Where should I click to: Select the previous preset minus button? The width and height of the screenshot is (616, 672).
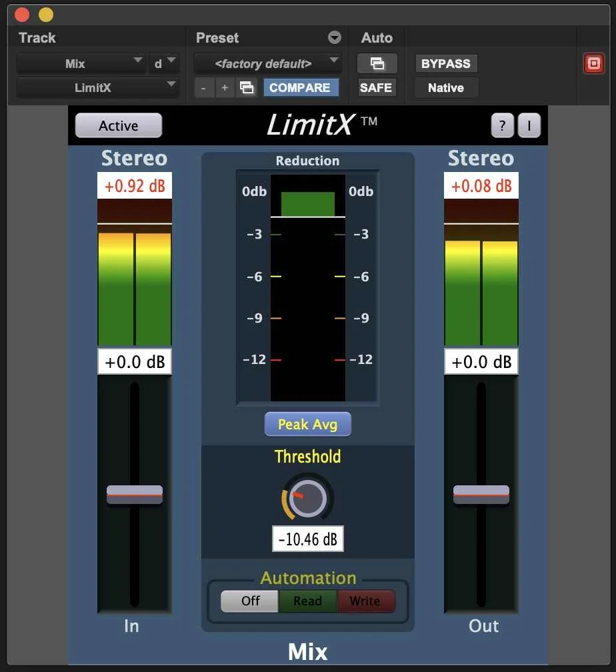coord(203,88)
